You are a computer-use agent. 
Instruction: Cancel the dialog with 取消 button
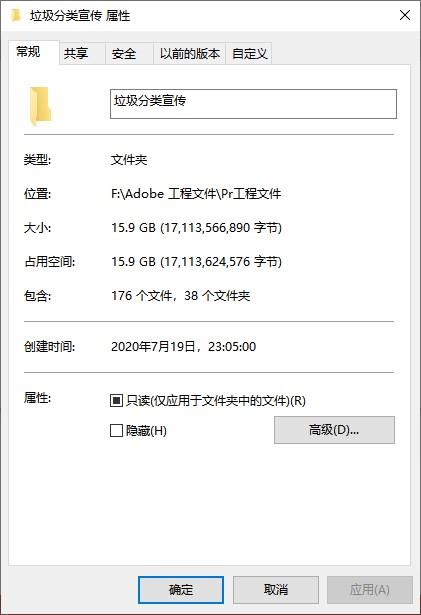click(x=276, y=590)
